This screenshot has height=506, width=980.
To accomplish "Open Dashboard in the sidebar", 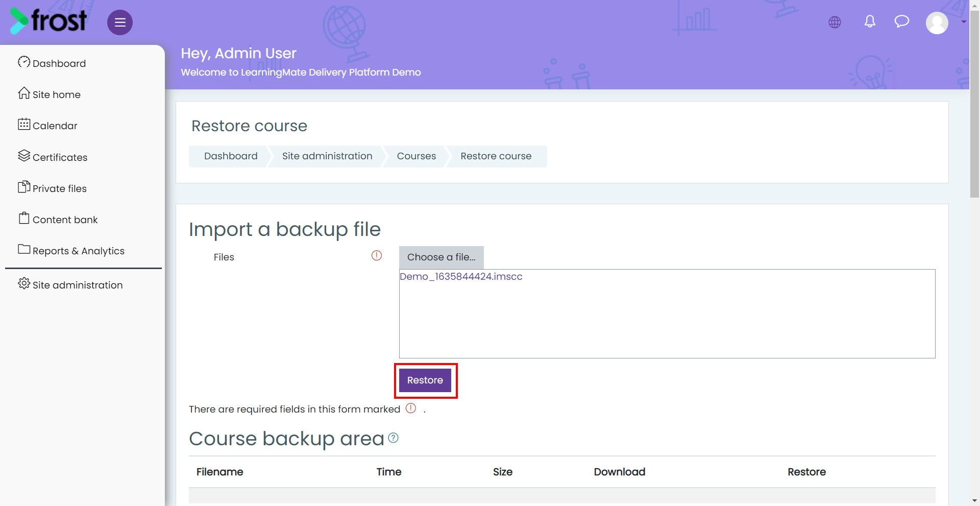I will click(x=52, y=63).
